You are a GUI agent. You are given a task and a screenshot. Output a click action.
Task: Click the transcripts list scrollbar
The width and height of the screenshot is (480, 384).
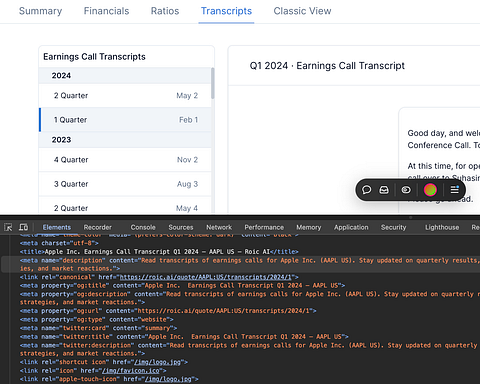[x=213, y=83]
